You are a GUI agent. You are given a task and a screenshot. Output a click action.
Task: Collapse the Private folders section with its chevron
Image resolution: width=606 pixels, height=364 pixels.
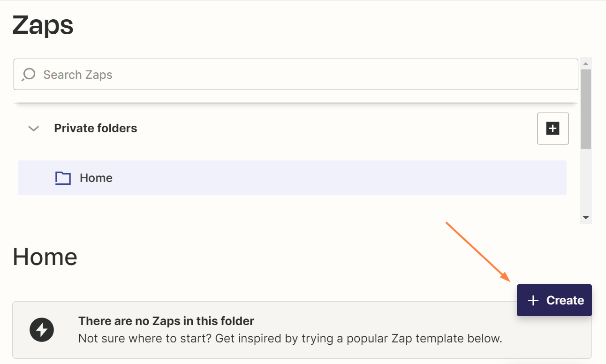tap(34, 129)
